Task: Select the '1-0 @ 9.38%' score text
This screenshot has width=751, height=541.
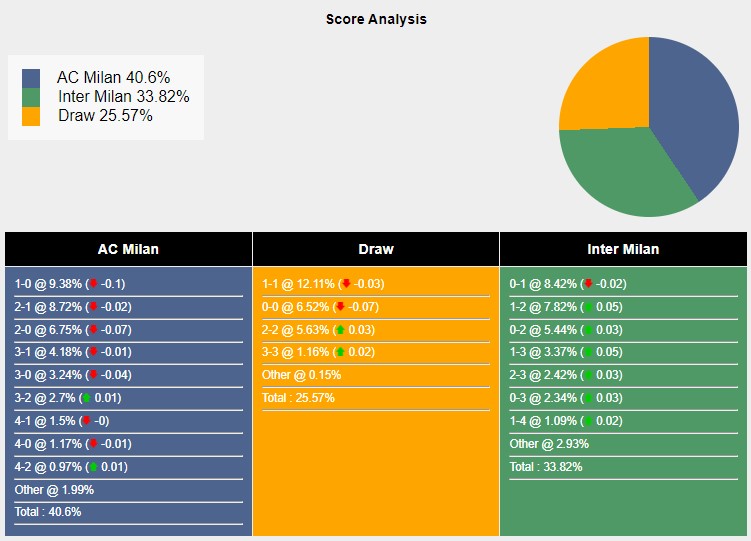Action: (x=48, y=284)
